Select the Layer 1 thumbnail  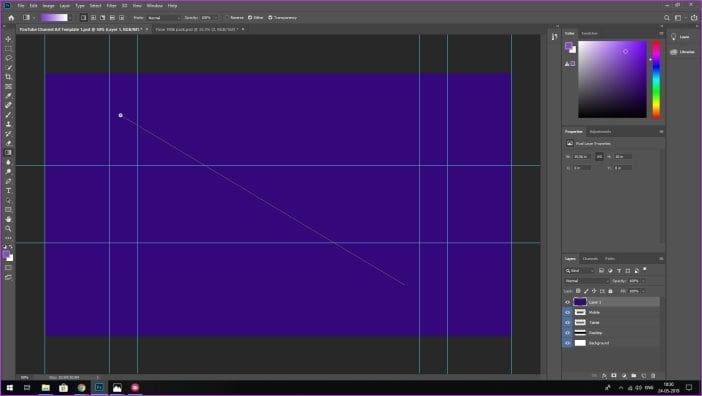(580, 302)
